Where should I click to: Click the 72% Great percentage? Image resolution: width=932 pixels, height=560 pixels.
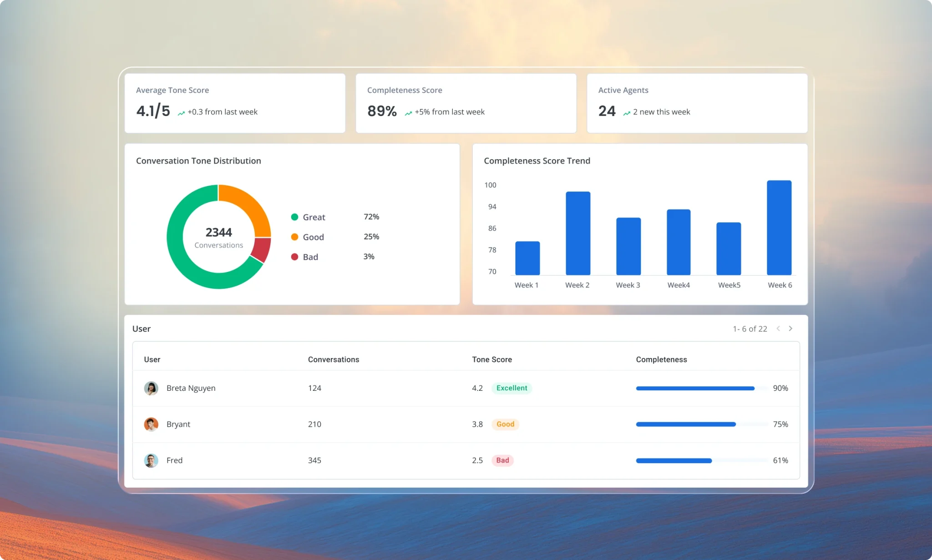click(371, 217)
